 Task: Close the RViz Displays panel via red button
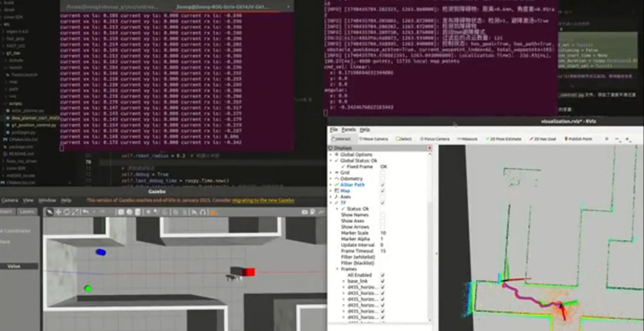coord(429,148)
